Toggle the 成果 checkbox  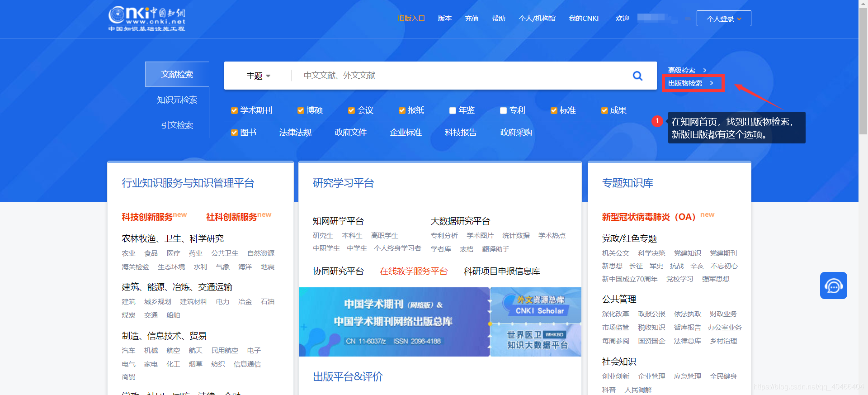[x=604, y=110]
